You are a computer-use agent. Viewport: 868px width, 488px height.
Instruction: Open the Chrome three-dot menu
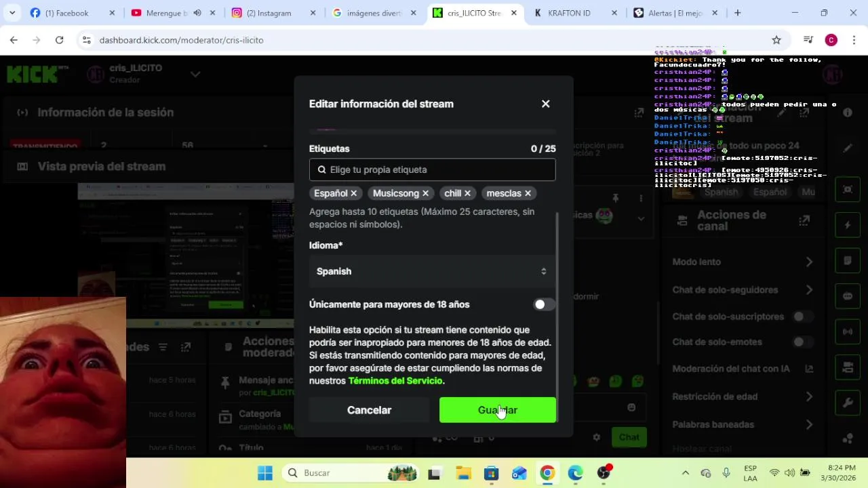[x=853, y=40]
